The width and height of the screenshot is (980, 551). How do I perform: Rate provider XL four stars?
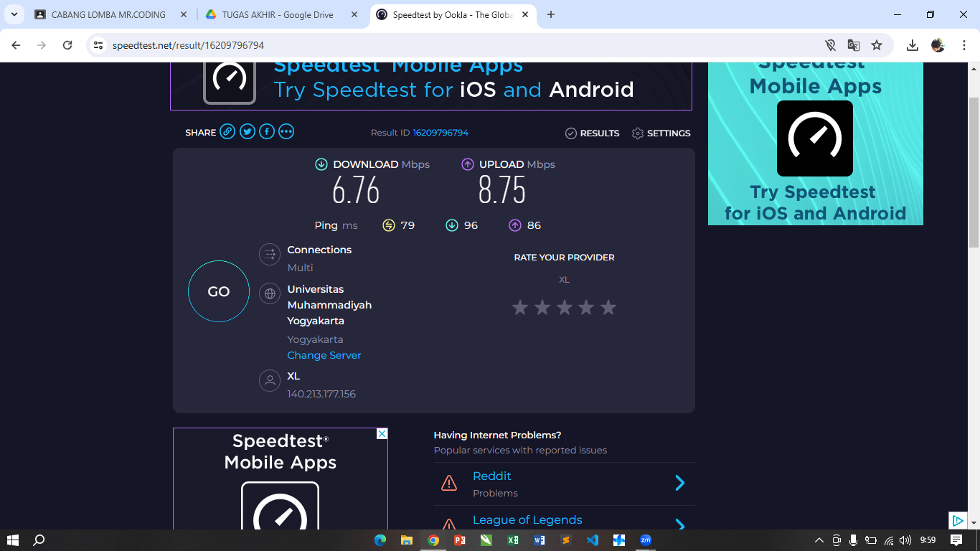tap(586, 308)
